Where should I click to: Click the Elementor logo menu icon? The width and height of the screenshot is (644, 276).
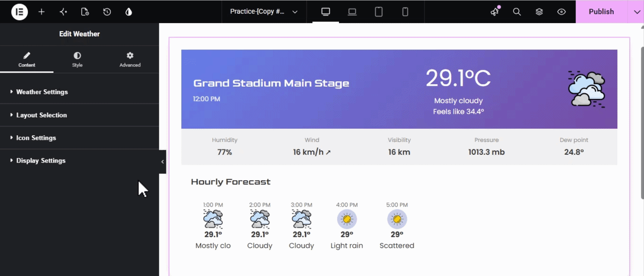pyautogui.click(x=20, y=12)
